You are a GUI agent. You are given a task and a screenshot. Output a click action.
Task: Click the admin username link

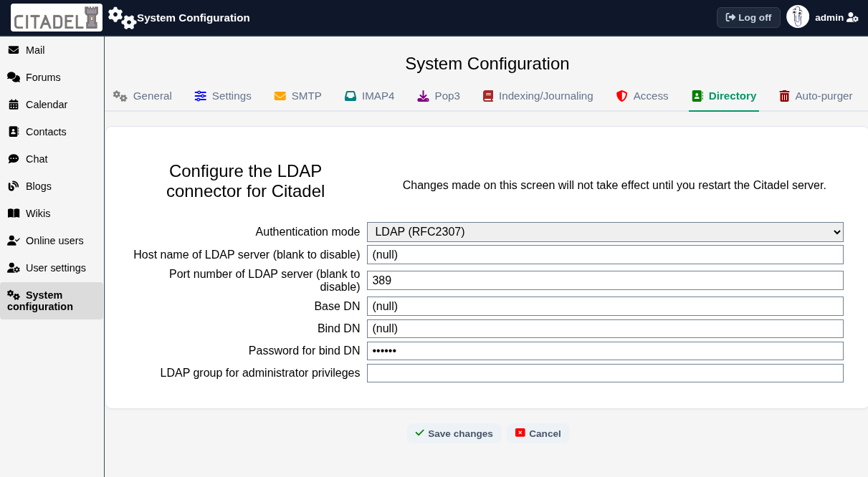[829, 17]
